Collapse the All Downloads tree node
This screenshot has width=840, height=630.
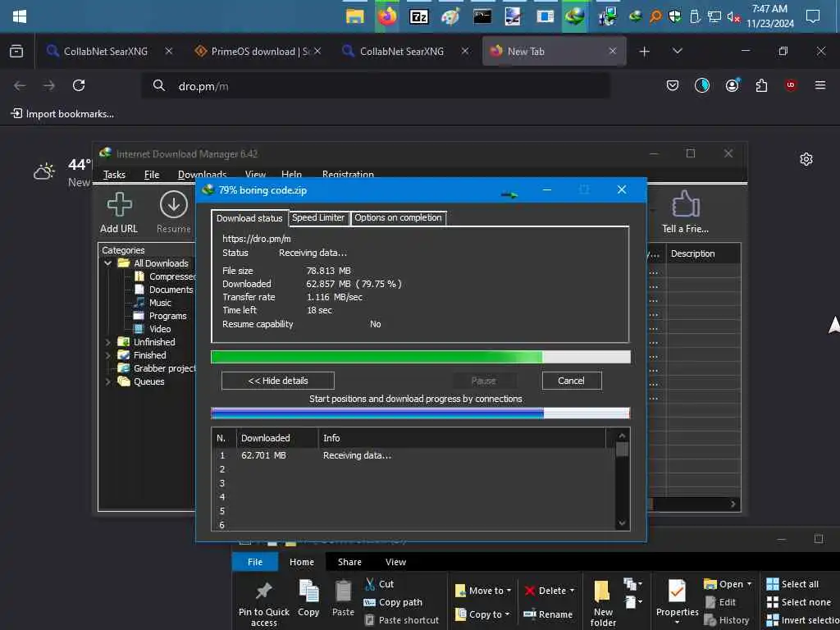click(x=107, y=263)
